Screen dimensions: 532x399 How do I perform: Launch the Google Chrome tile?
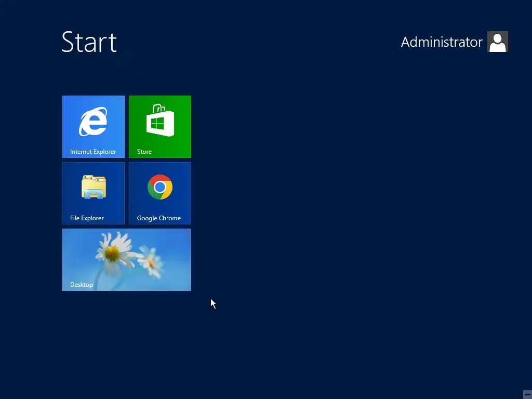(160, 193)
